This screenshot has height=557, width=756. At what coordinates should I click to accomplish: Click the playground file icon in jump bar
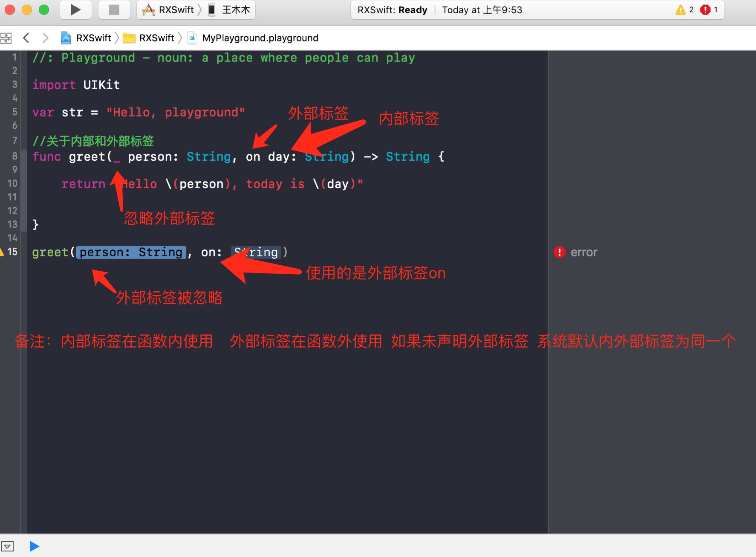193,38
